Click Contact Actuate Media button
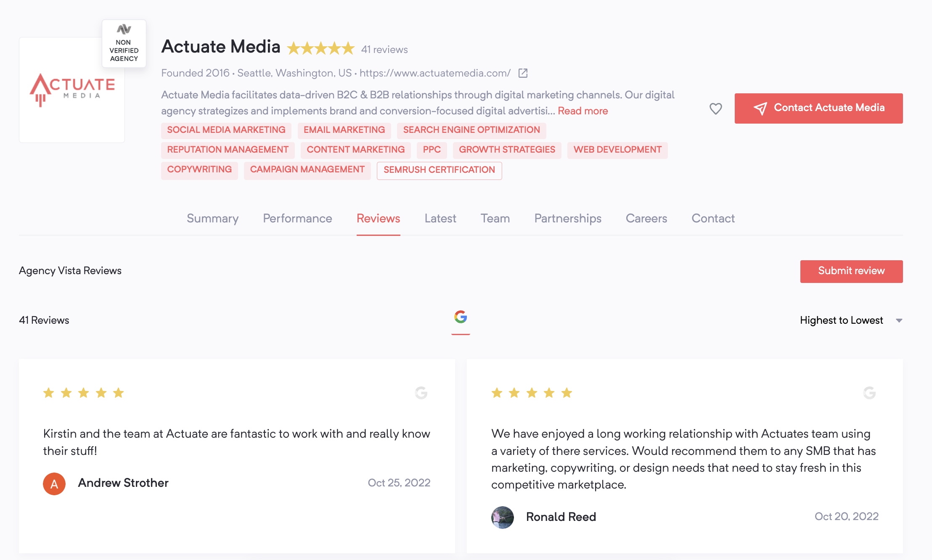This screenshot has width=932, height=560. coord(818,108)
